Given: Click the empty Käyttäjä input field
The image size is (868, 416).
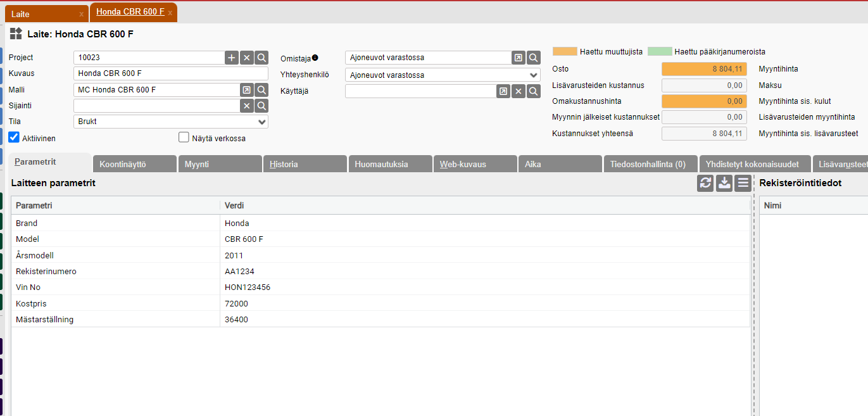Looking at the screenshot, I should coord(420,91).
